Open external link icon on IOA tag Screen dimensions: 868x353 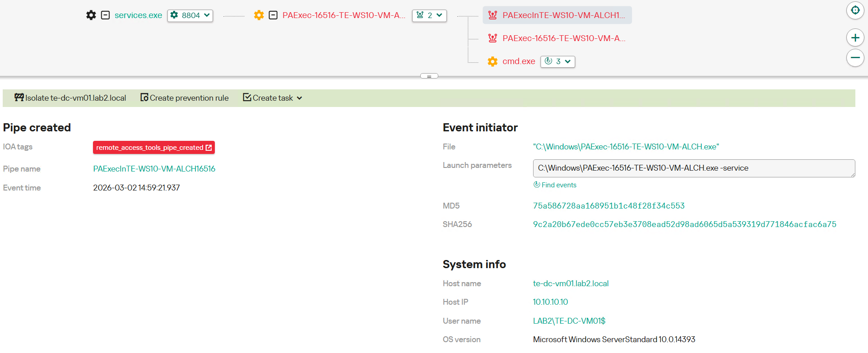point(209,148)
